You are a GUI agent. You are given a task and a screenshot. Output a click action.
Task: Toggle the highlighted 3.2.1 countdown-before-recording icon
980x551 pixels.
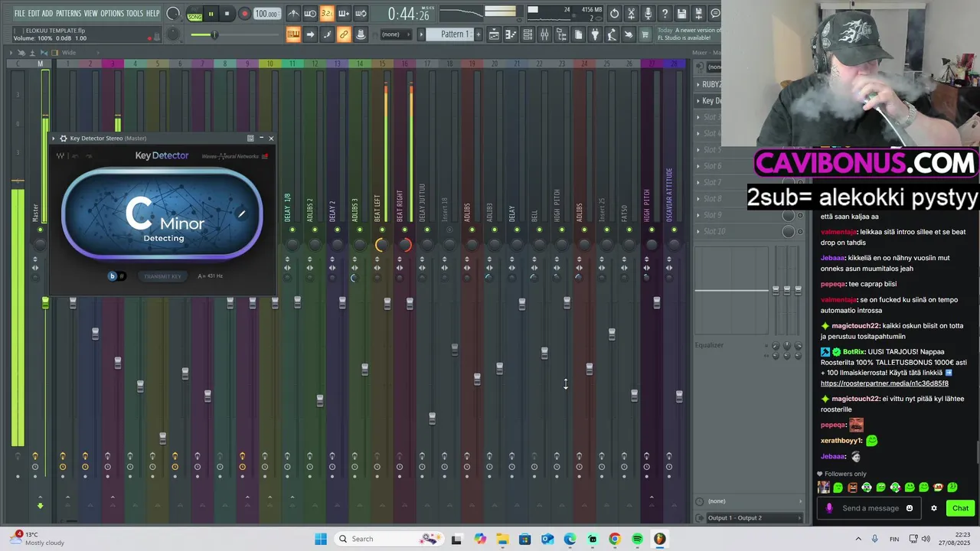pyautogui.click(x=327, y=14)
